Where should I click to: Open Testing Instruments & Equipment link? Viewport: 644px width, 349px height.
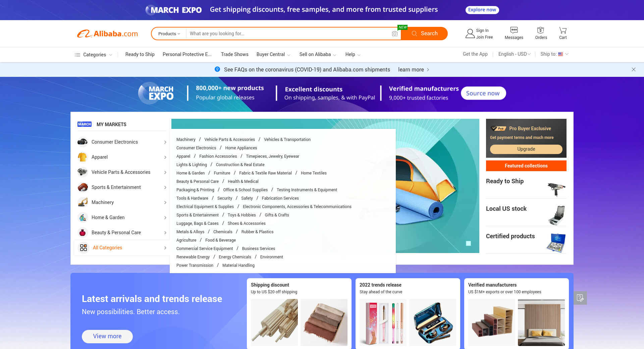[307, 190]
